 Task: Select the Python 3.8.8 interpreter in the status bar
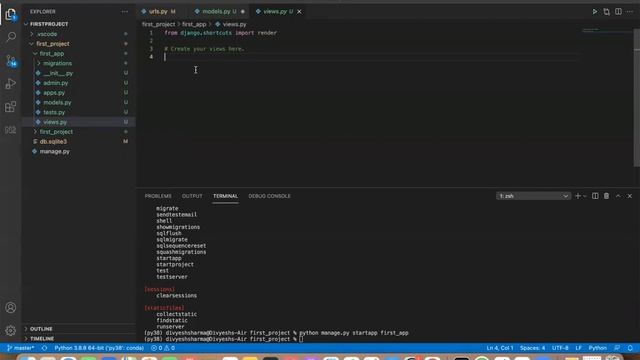pyautogui.click(x=99, y=348)
